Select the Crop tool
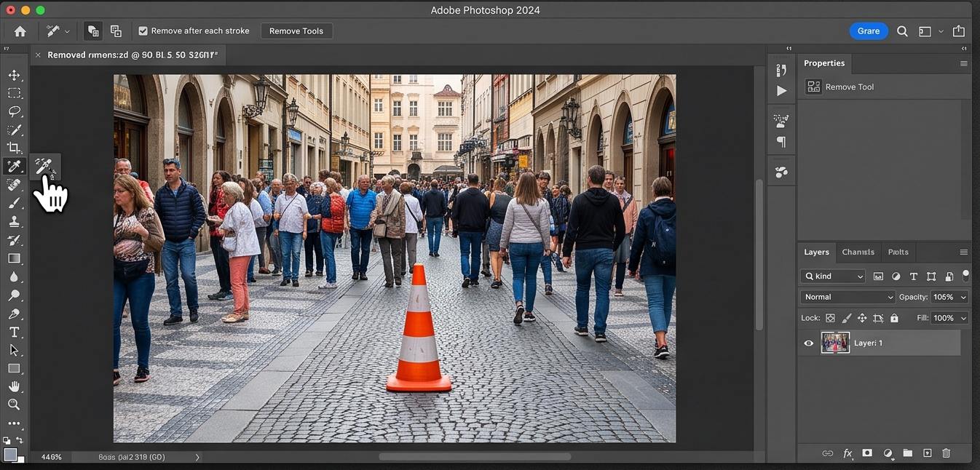The image size is (980, 470). tap(14, 148)
